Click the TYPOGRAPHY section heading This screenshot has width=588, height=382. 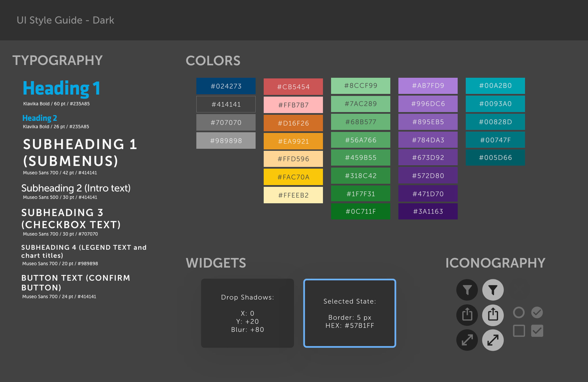click(58, 60)
